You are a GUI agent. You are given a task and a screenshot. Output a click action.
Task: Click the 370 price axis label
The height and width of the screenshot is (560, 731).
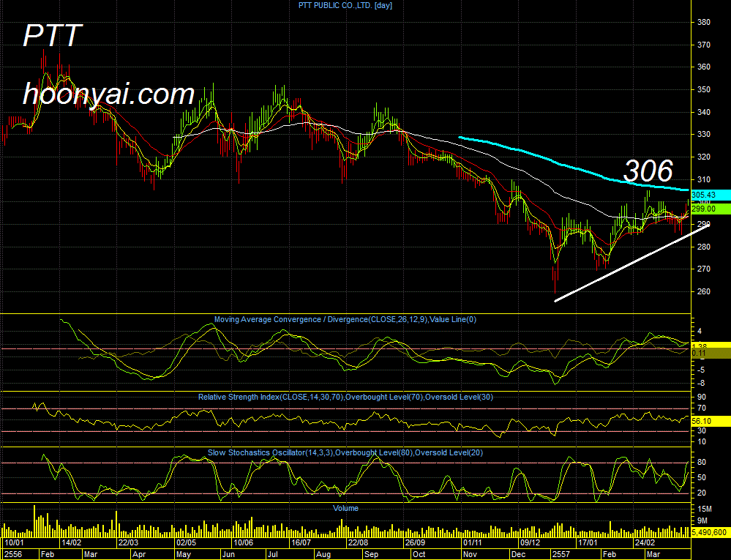[703, 45]
